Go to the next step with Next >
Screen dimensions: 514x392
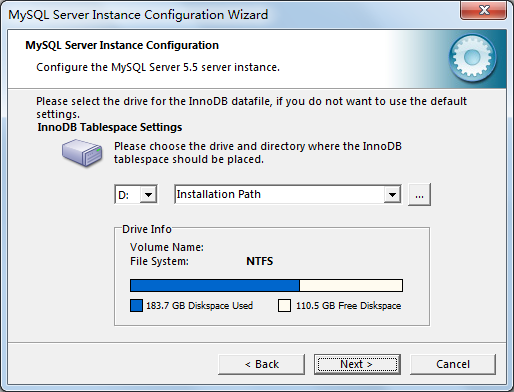(x=357, y=364)
